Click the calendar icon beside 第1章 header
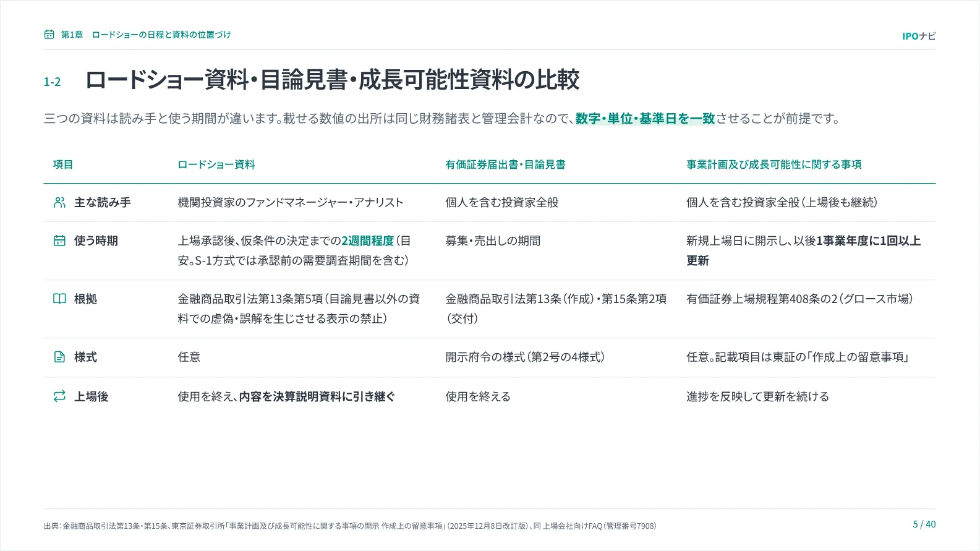This screenshot has width=980, height=551. coord(49,35)
